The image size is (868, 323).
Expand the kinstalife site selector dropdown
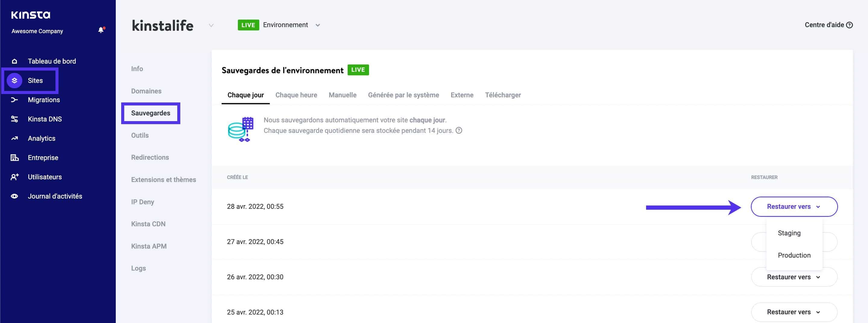(x=211, y=26)
